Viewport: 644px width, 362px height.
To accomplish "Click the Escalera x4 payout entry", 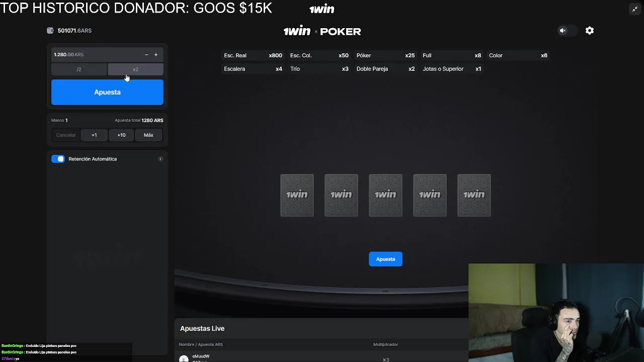I will (253, 69).
